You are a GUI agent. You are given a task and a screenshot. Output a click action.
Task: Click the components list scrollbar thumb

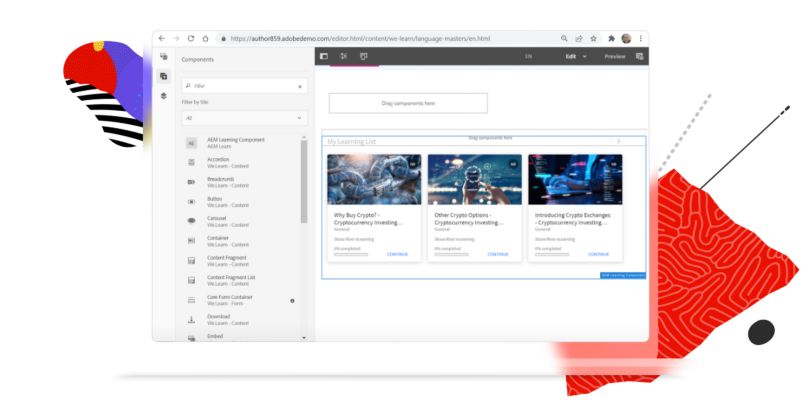[304, 181]
